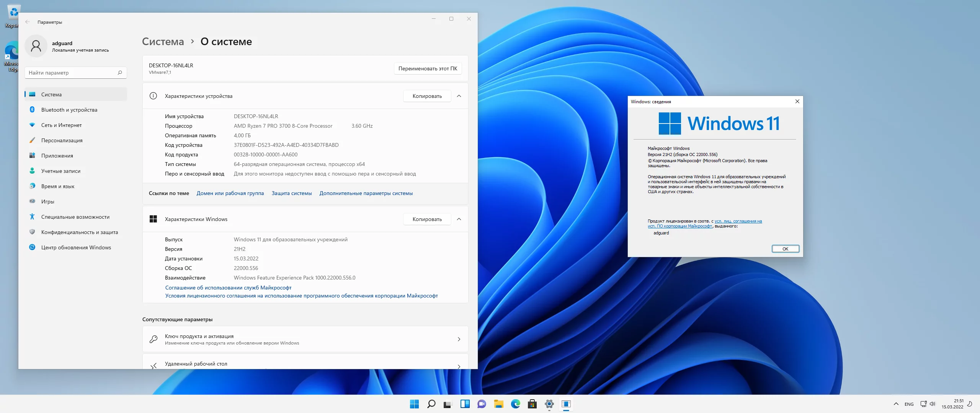Show hidden tray icons chevron
The image size is (980, 413).
896,404
